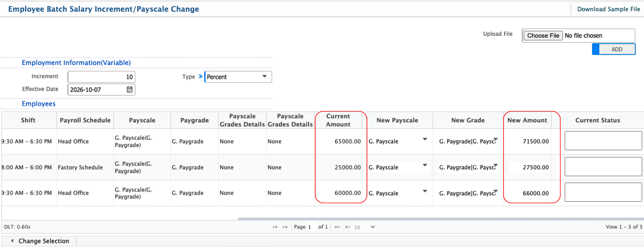Click the Change Selection button
Screen dimensions: 644x247
pyautogui.click(x=39, y=241)
